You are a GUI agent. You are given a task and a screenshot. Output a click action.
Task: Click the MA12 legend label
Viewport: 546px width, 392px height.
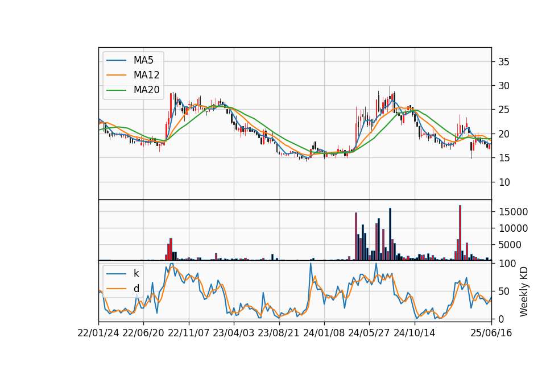(x=146, y=75)
